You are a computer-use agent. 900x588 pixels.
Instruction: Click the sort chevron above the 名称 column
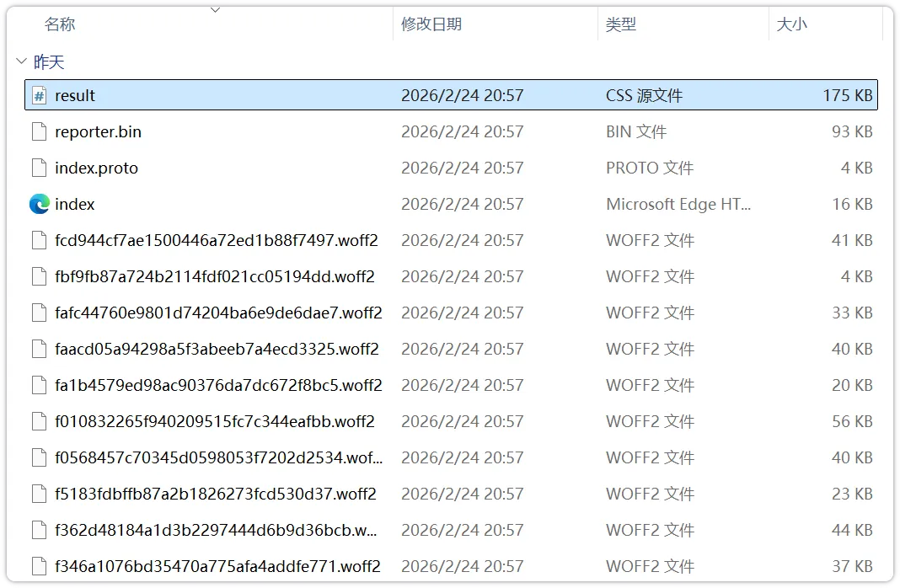(x=216, y=10)
